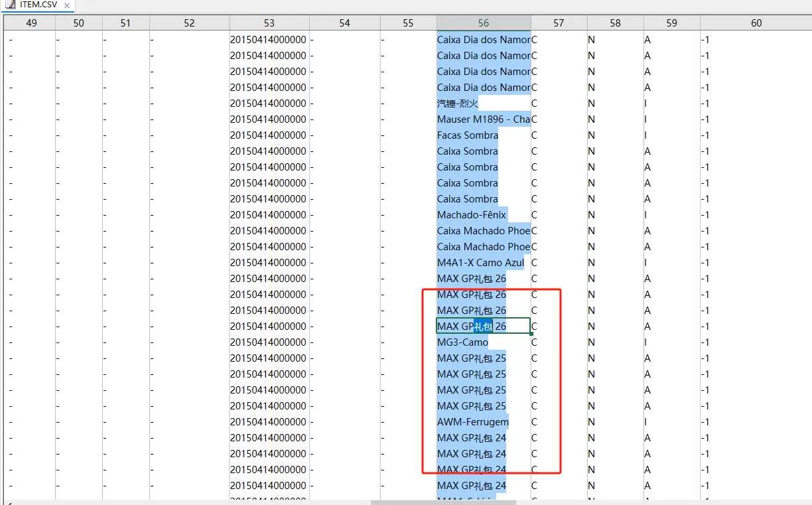Close the ITEM.CSV tab
812x505 pixels.
(67, 5)
